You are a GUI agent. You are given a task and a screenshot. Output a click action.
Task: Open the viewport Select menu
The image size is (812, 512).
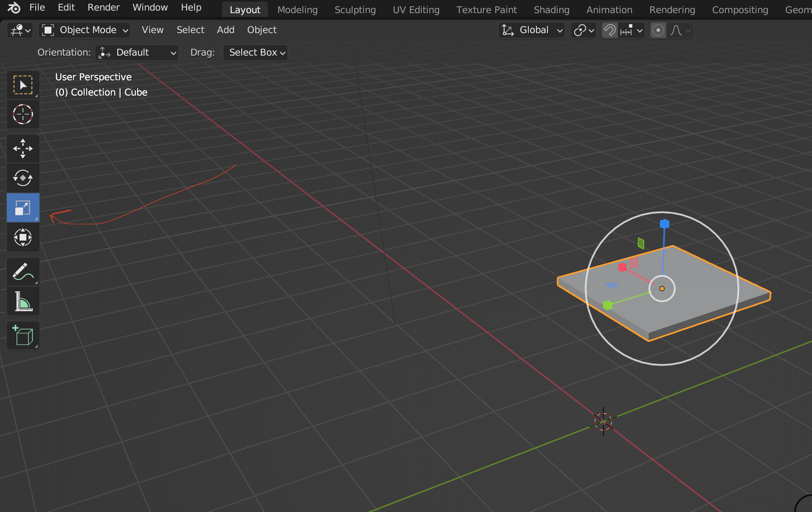pos(190,30)
